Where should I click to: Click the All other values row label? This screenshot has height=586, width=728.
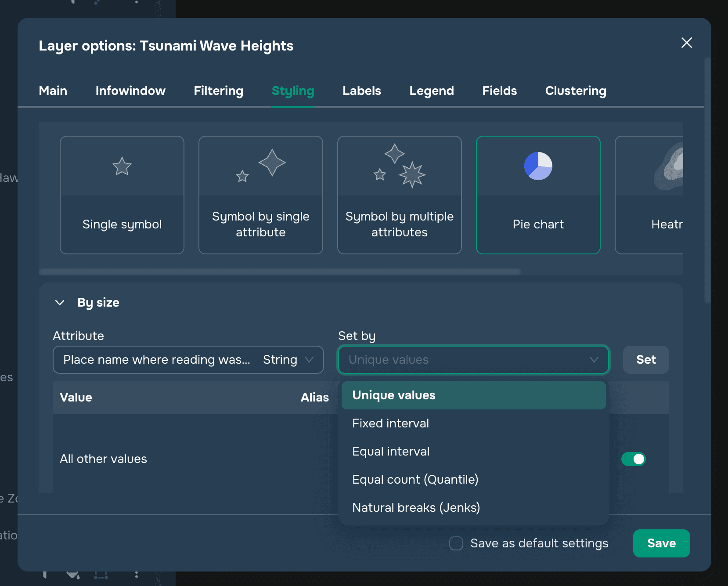pyautogui.click(x=103, y=459)
